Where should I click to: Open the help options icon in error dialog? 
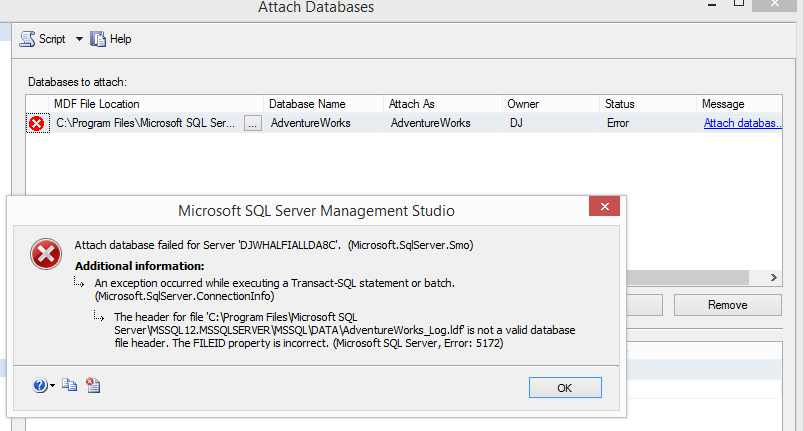[x=40, y=385]
